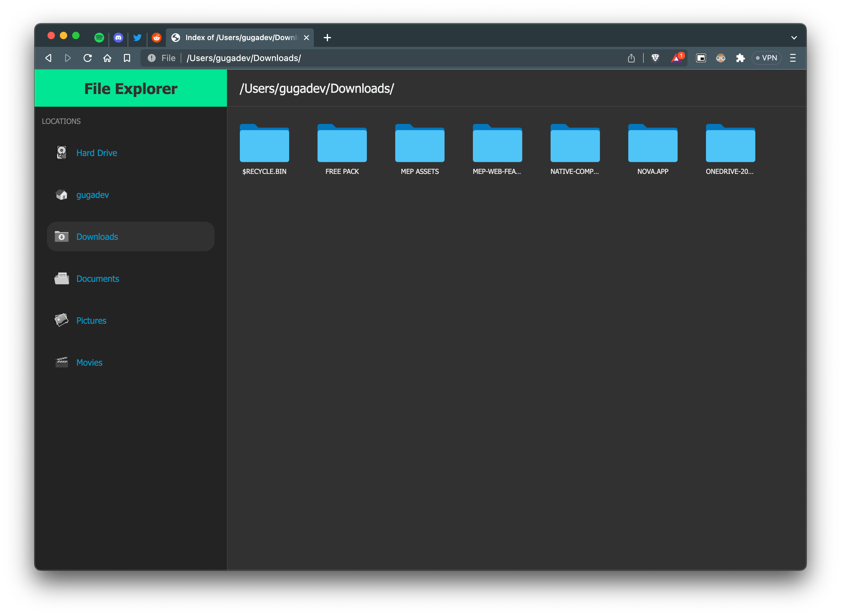Toggle Brave Shields for this site
Viewport: 841px width, 616px height.
click(x=655, y=58)
